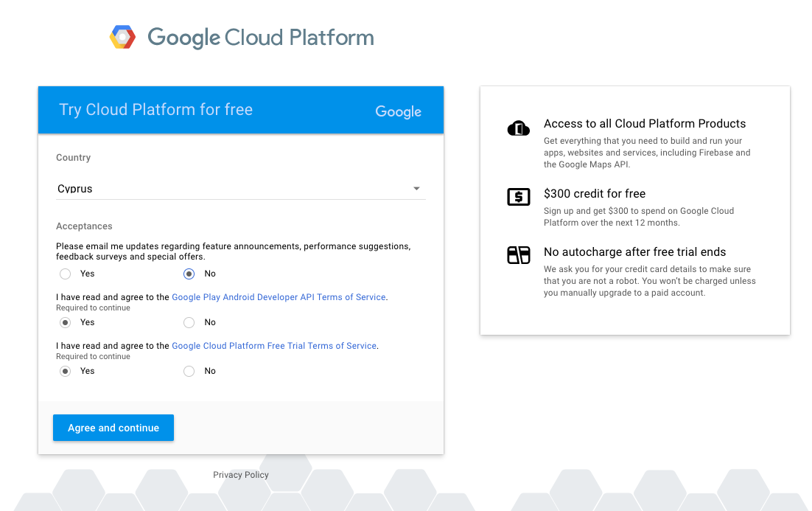Click the Access to all Cloud Platform Products heading
This screenshot has height=511, width=812.
[x=645, y=123]
